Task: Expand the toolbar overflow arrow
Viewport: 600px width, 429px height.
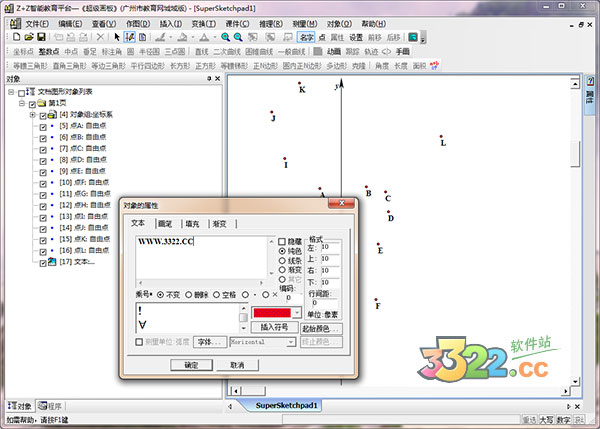Action: click(423, 38)
